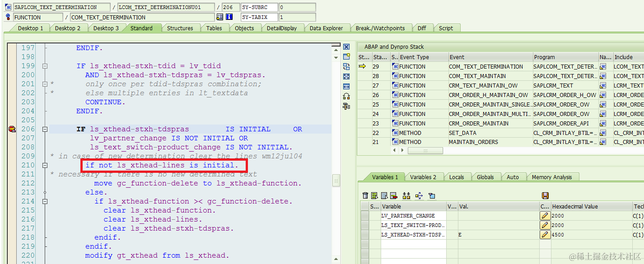
Task: Switch to the Desktop 1 tab
Action: click(30, 28)
